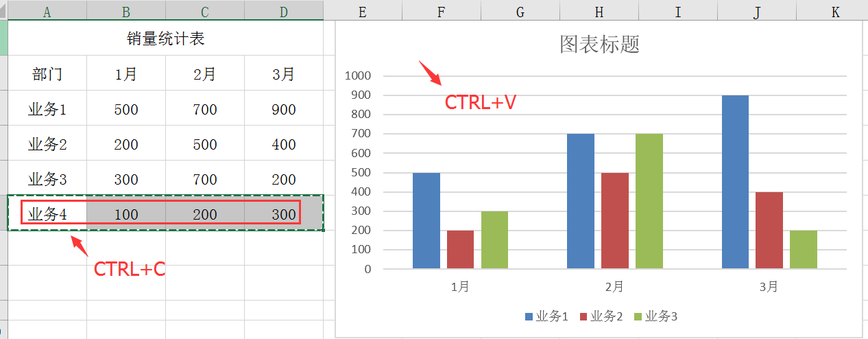
Task: Select the blue 业务1 bar for 2月
Action: 581,201
